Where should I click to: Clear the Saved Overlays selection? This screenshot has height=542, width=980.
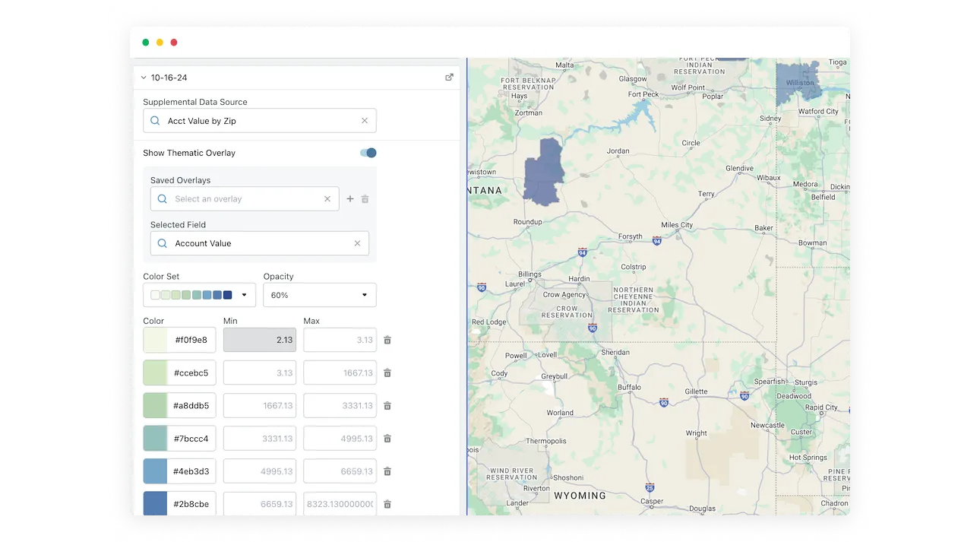coord(327,199)
